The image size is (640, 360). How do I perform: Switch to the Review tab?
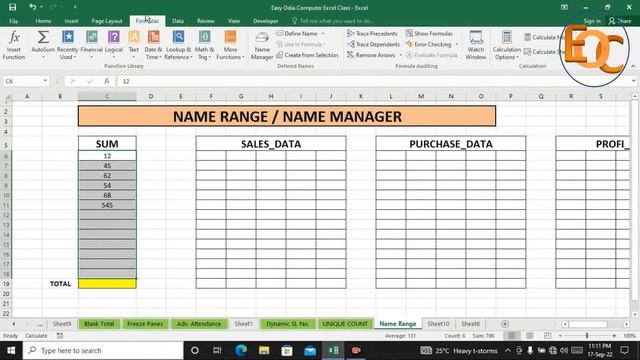pos(206,21)
